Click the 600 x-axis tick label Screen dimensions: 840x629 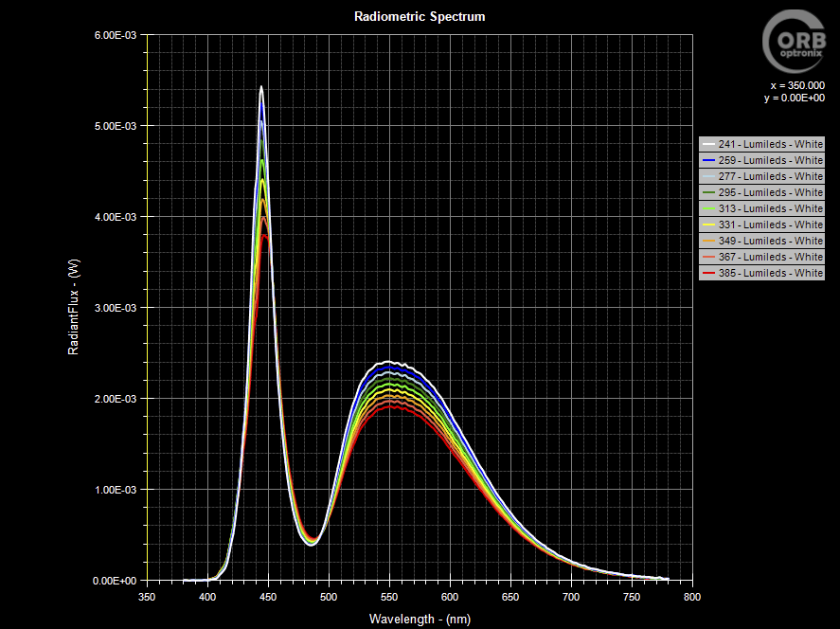pyautogui.click(x=450, y=597)
